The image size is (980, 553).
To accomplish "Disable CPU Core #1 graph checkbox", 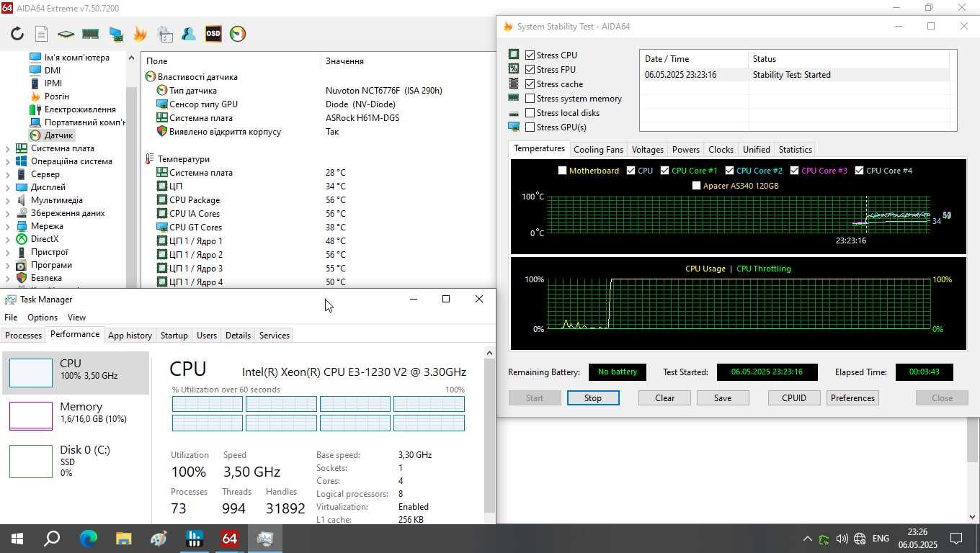I will click(664, 171).
